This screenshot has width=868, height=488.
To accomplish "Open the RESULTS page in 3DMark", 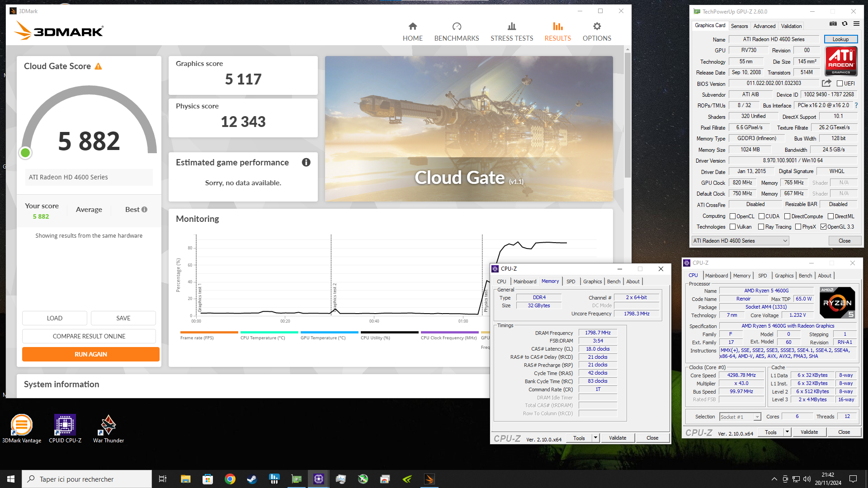I will (557, 32).
